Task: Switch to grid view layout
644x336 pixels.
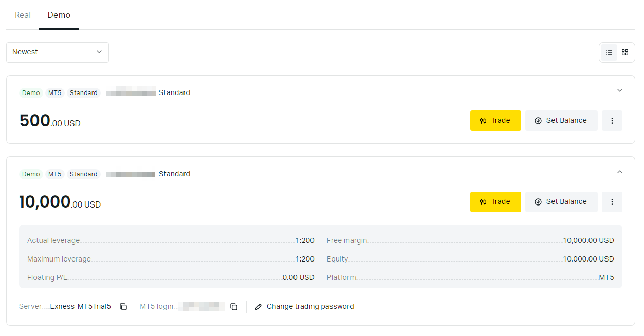Action: click(625, 52)
